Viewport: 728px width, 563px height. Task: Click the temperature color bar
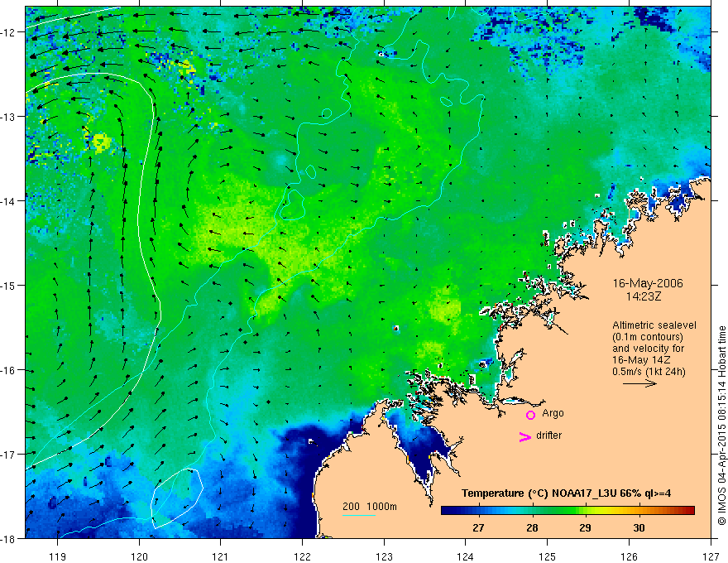tap(568, 511)
